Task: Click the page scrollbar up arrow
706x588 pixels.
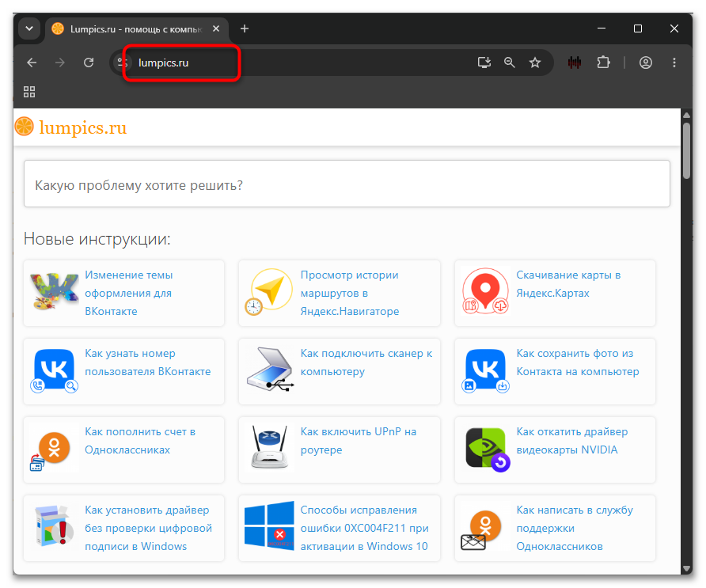Action: click(x=686, y=115)
